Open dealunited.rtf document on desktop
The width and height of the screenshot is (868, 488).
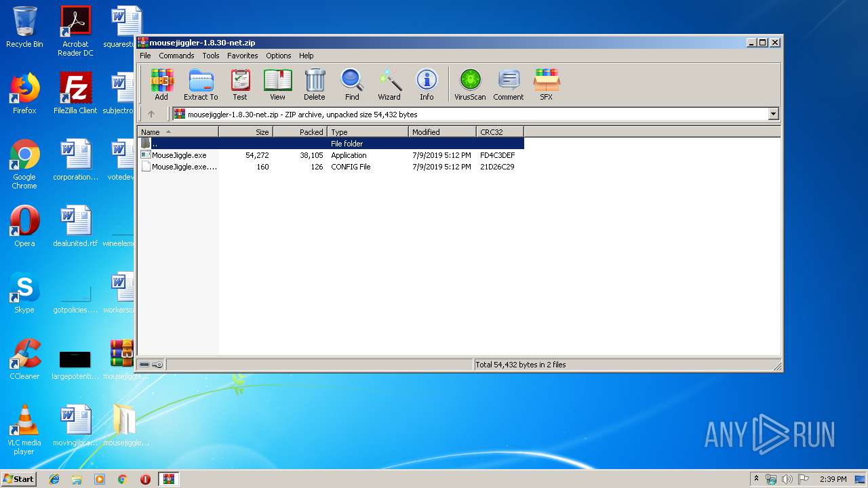(75, 226)
